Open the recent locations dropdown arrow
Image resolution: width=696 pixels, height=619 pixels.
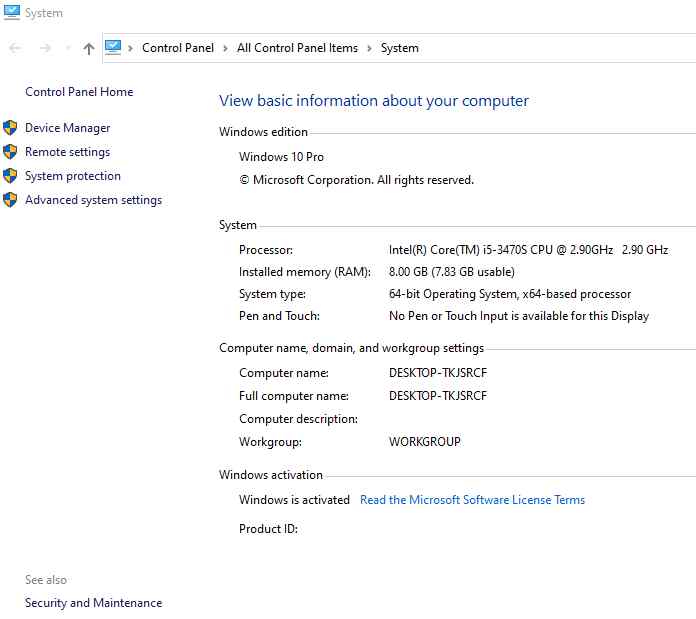point(68,48)
